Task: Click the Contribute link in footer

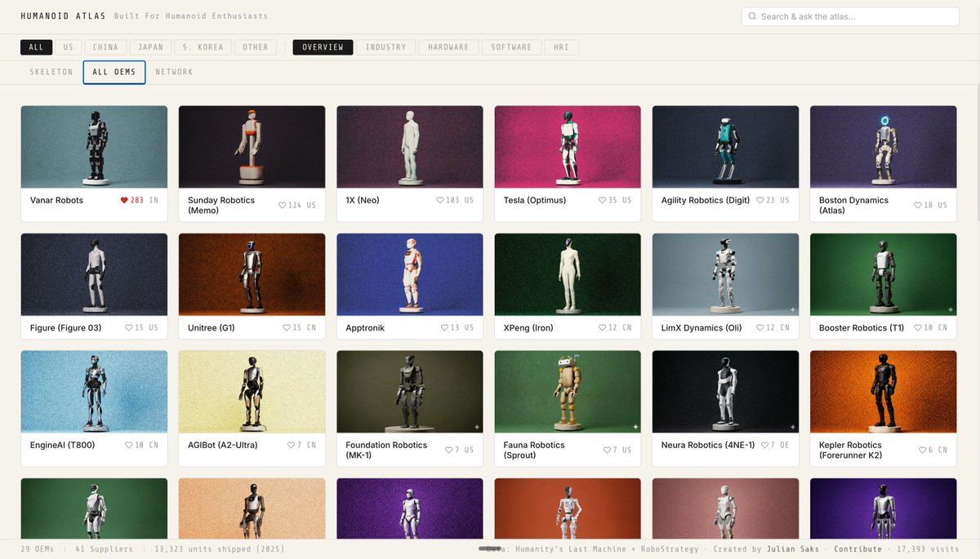Action: 857,549
